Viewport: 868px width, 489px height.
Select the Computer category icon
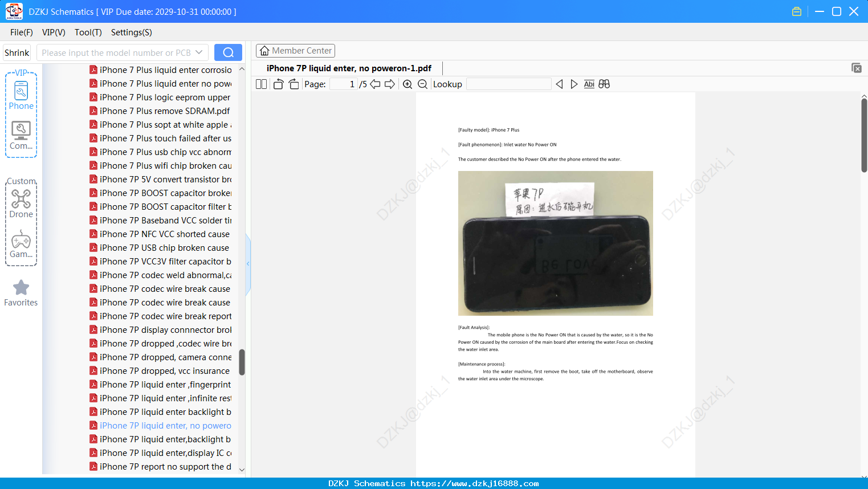coord(21,135)
